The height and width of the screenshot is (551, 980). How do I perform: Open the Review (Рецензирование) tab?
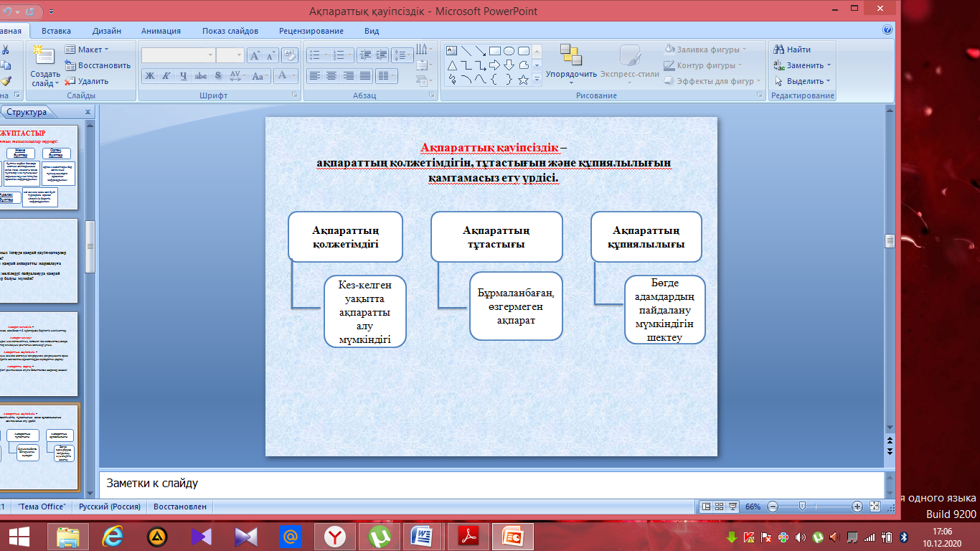[x=311, y=31]
